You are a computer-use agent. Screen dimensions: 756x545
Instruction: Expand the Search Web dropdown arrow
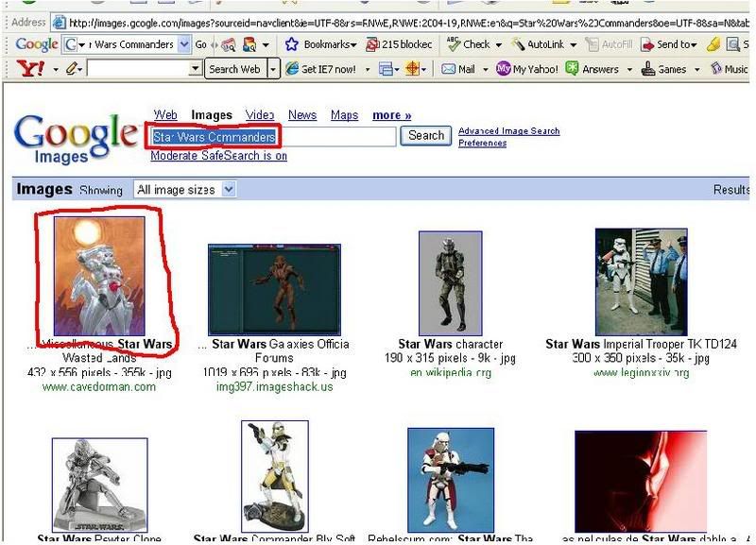[273, 69]
